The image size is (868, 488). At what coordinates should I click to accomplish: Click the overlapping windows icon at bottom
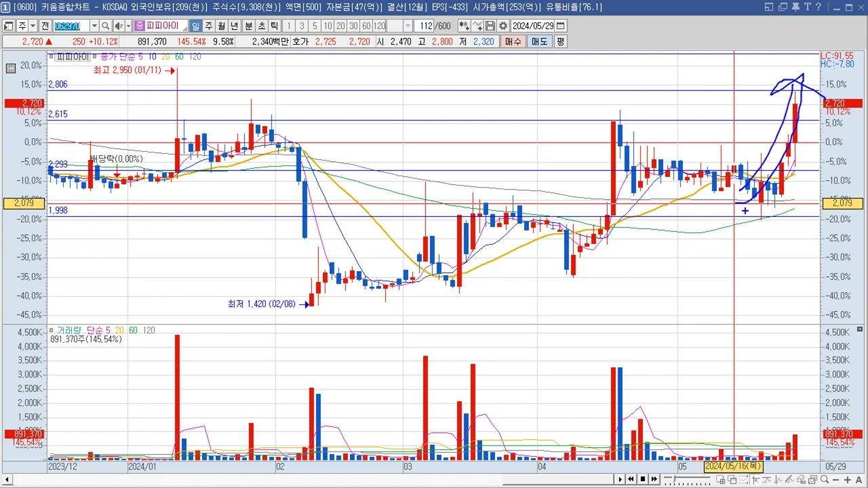click(x=732, y=480)
